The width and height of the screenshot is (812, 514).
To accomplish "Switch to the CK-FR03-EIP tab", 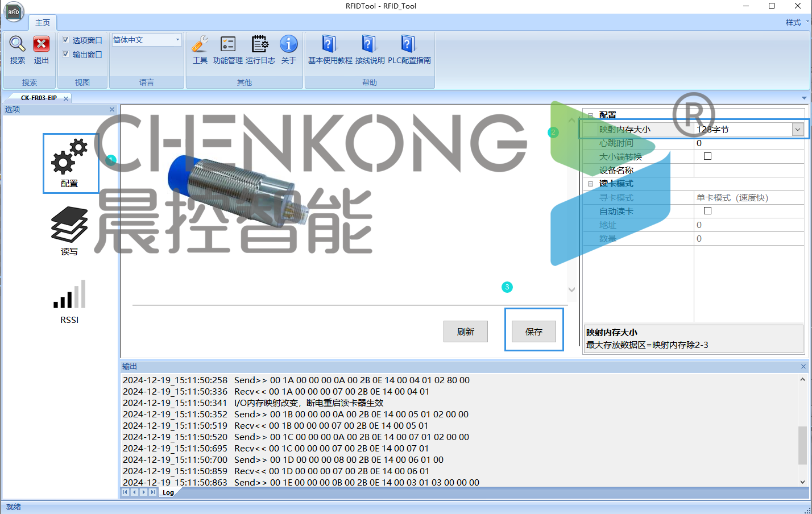I will pyautogui.click(x=39, y=98).
